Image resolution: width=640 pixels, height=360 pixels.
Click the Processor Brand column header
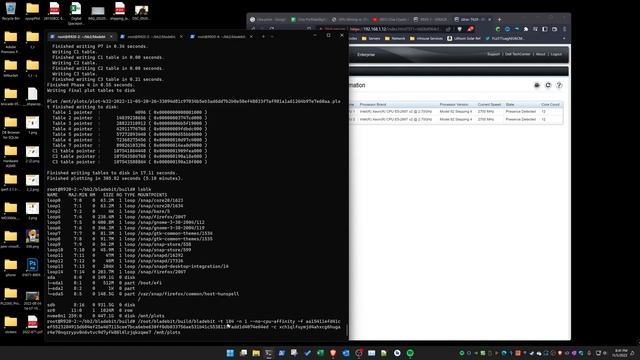click(373, 104)
